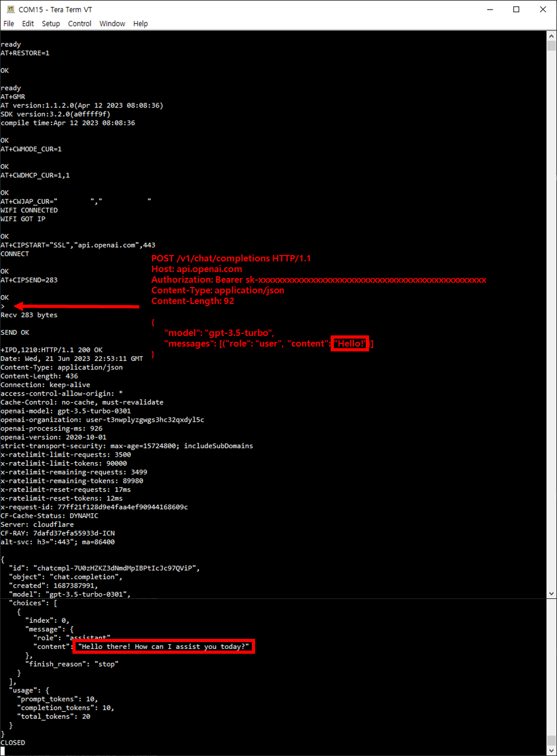
Task: Click the Date header line
Action: [72, 359]
